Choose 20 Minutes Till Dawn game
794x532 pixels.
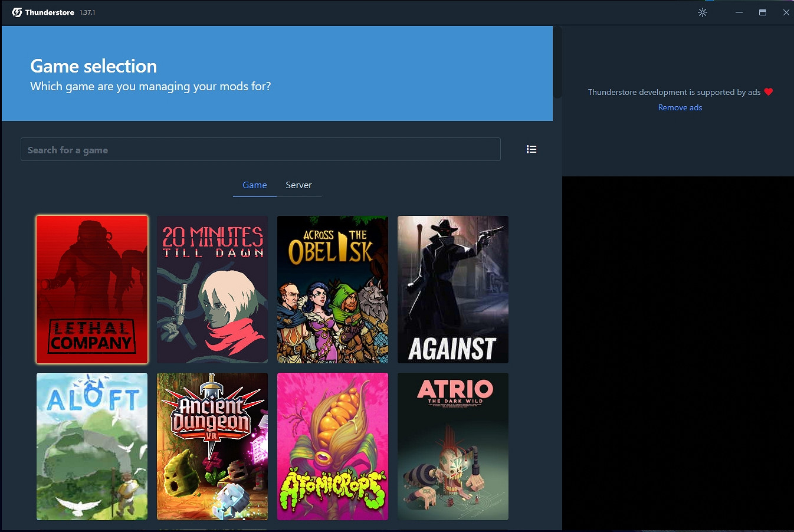pos(212,289)
